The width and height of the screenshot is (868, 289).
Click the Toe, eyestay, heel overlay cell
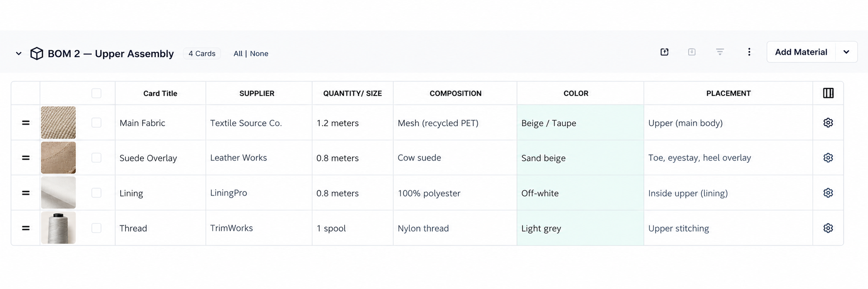[728, 158]
